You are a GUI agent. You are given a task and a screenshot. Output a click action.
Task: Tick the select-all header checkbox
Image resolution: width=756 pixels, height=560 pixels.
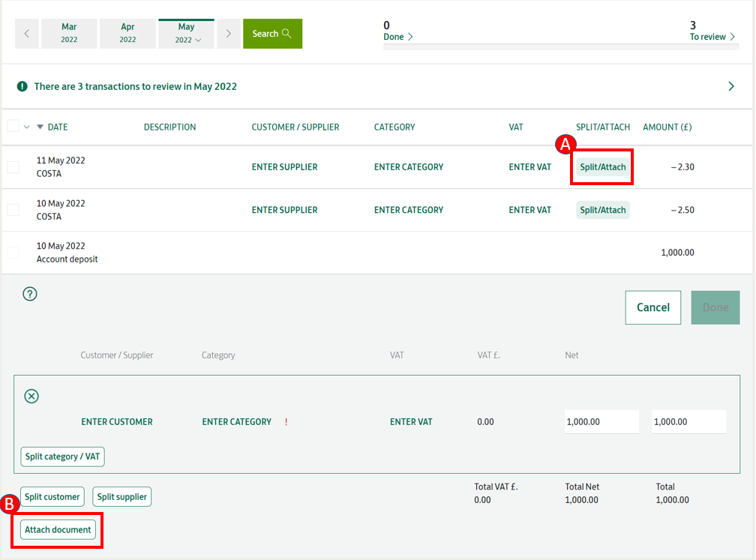13,127
